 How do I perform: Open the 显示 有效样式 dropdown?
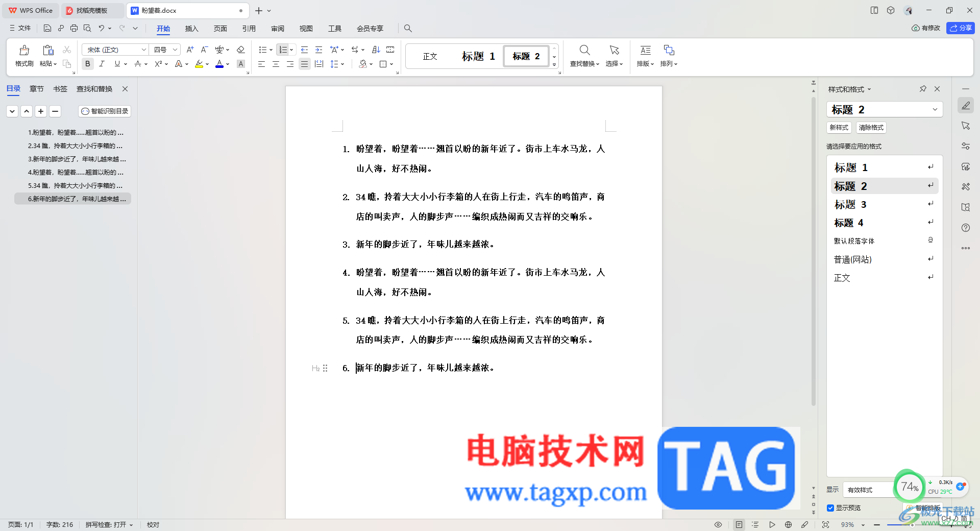(868, 490)
